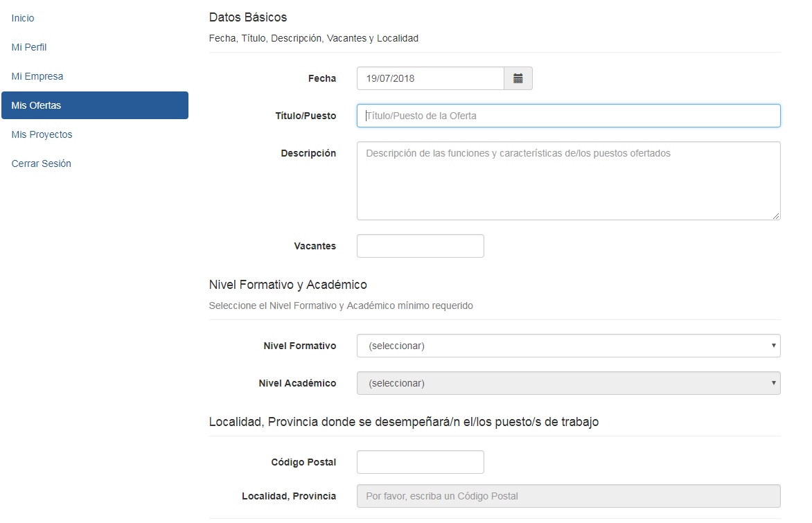
Task: Open the calendar date picker icon
Action: tap(518, 78)
